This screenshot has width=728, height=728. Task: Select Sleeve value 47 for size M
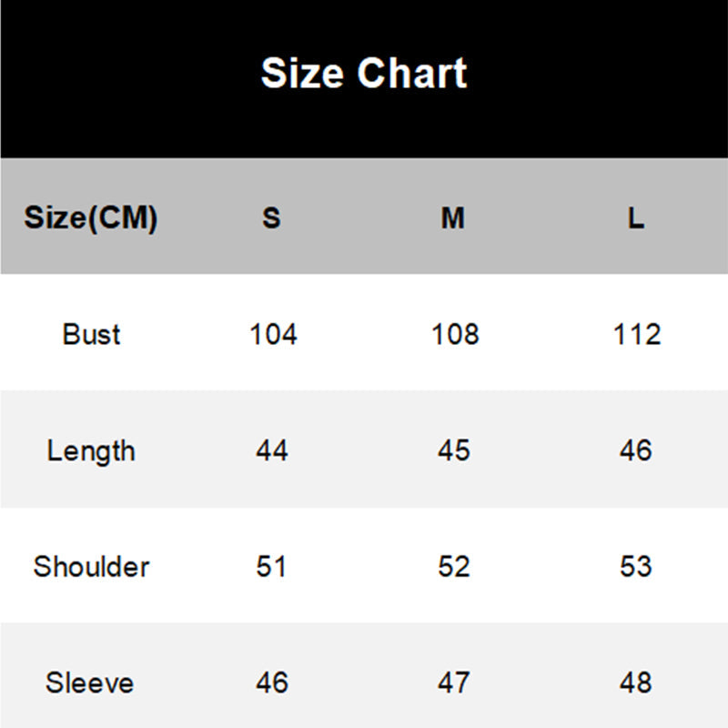coord(454,682)
